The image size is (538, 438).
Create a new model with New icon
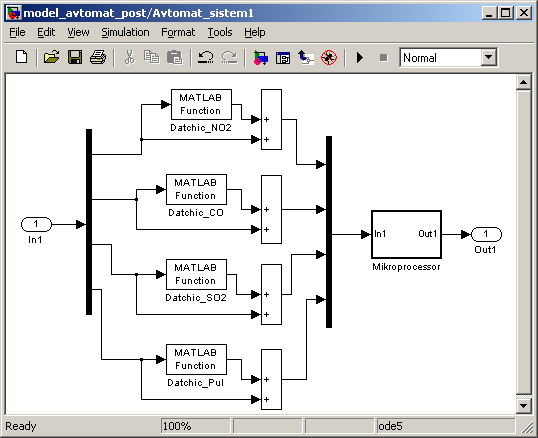click(22, 57)
